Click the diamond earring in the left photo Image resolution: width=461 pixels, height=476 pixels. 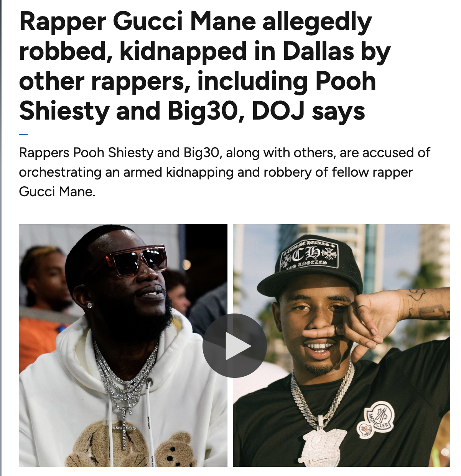coord(89,305)
